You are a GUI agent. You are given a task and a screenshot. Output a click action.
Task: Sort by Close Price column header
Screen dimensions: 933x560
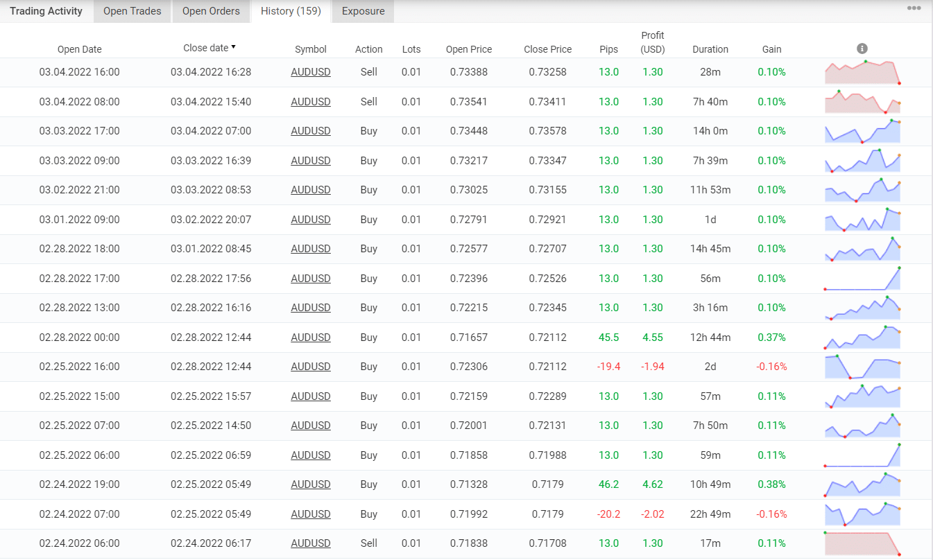548,49
